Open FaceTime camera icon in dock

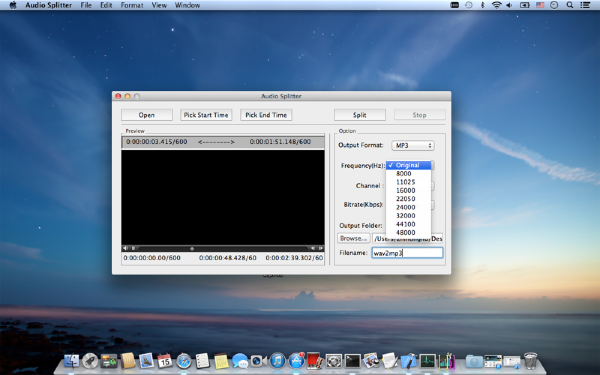[259, 361]
